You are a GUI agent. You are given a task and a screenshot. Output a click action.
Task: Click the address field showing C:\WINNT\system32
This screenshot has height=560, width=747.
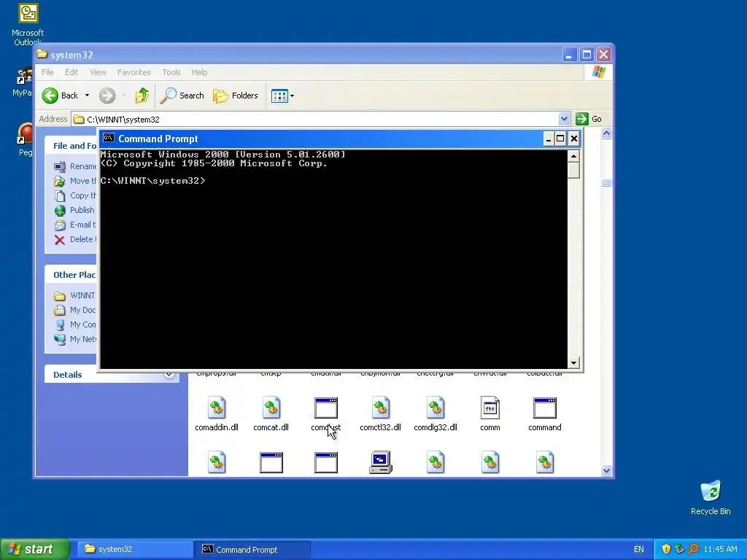pyautogui.click(x=314, y=119)
